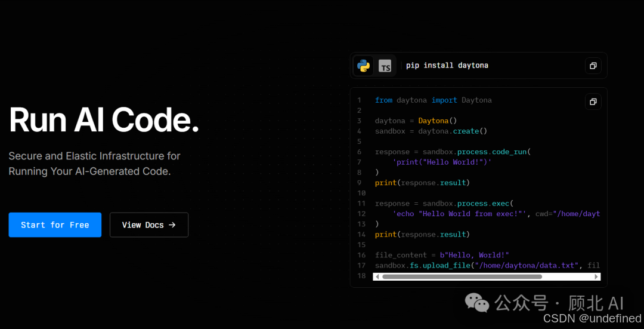Click line 'from daytona import Daytona'
The height and width of the screenshot is (329, 644).
point(434,100)
